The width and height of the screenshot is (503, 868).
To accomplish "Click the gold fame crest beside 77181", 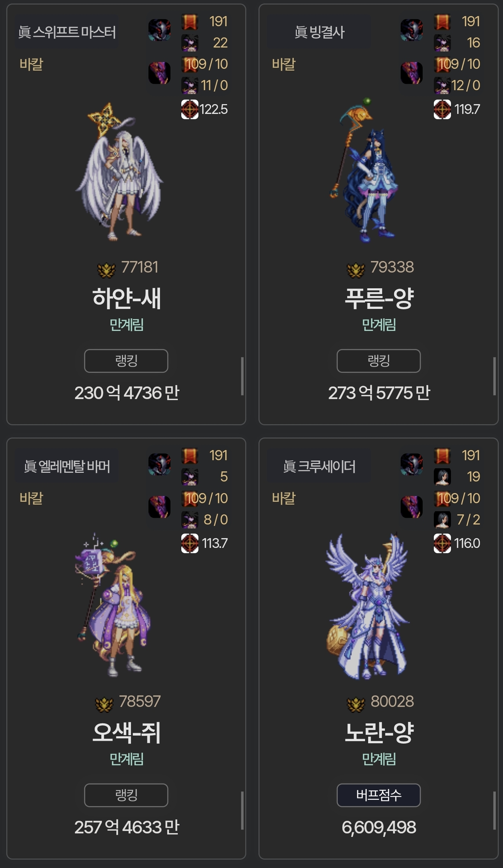I will coord(106,270).
